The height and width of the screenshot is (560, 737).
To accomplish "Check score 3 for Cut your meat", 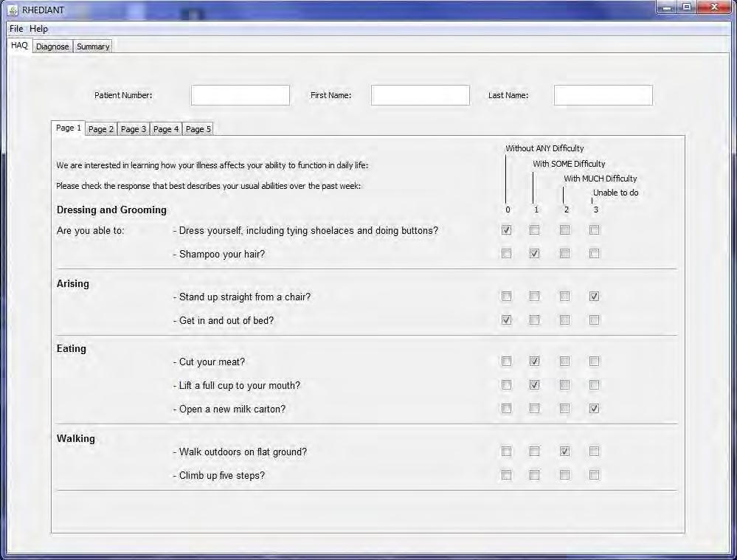I will pos(594,361).
